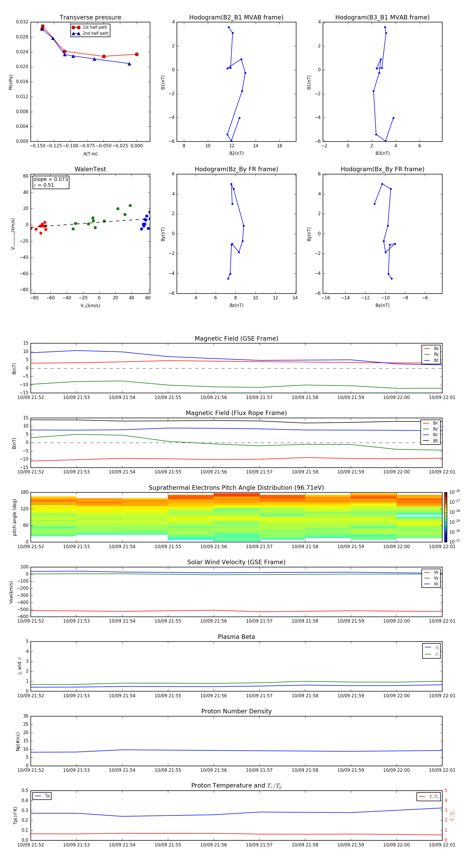Screen dimensions: 473x868
Task: Click the 'Solar Wind Velocity (GSE Frame)' title
Action: (236, 562)
